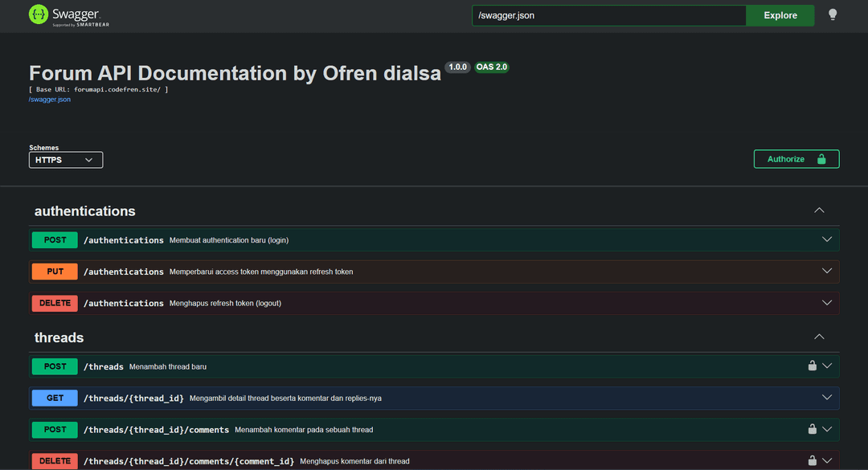Click 'Menghapus komentar dari thread' text
868x470 pixels.
[x=355, y=461]
